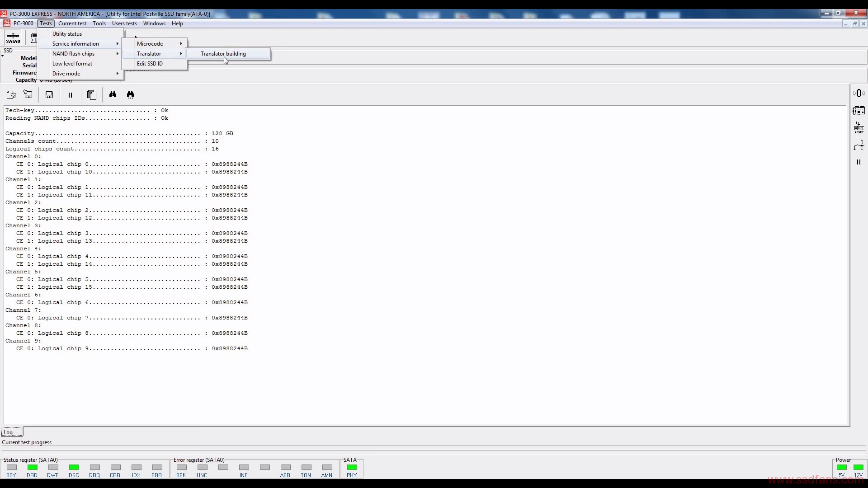
Task: Open the Tools menu
Action: click(99, 23)
